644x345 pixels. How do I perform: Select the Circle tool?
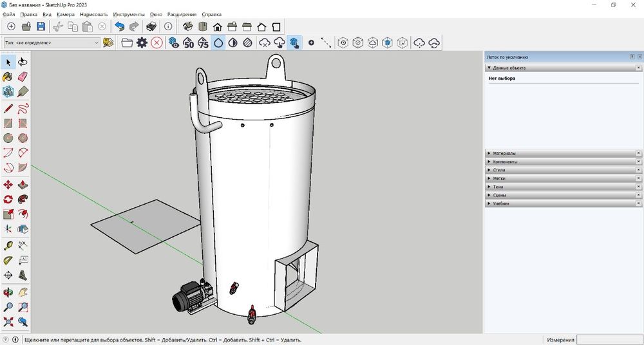point(8,138)
